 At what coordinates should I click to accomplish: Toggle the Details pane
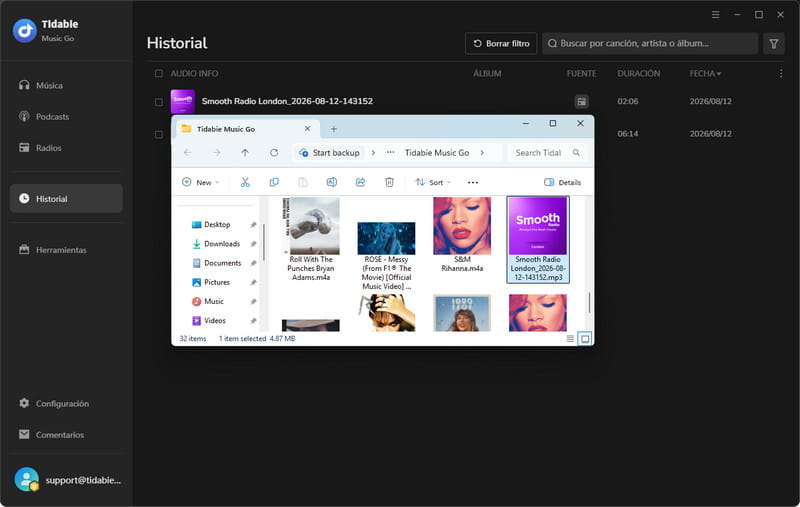tap(562, 182)
